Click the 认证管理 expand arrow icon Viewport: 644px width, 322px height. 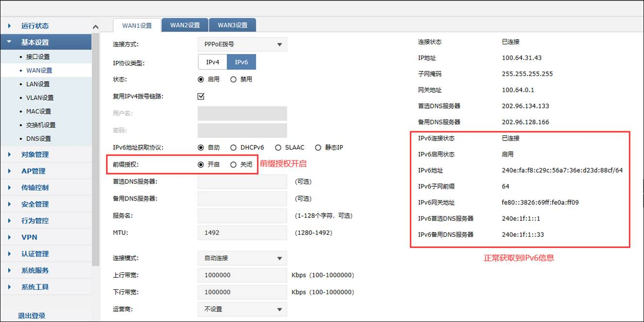(x=9, y=253)
